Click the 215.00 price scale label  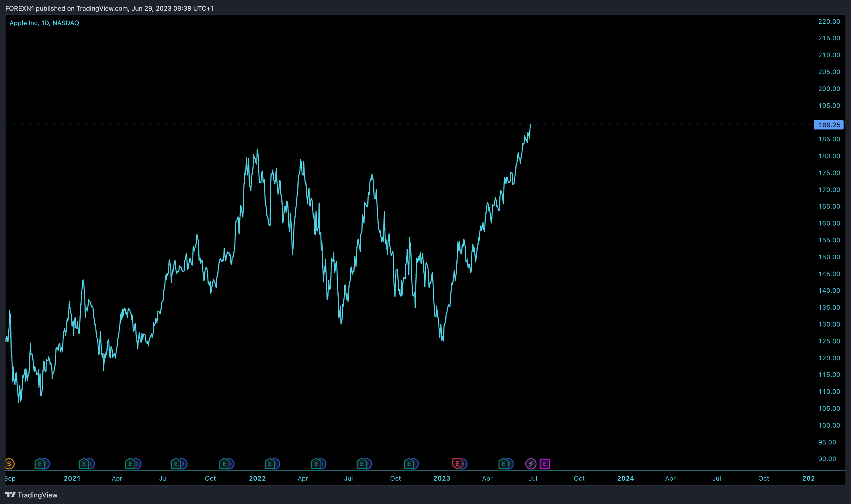(829, 38)
